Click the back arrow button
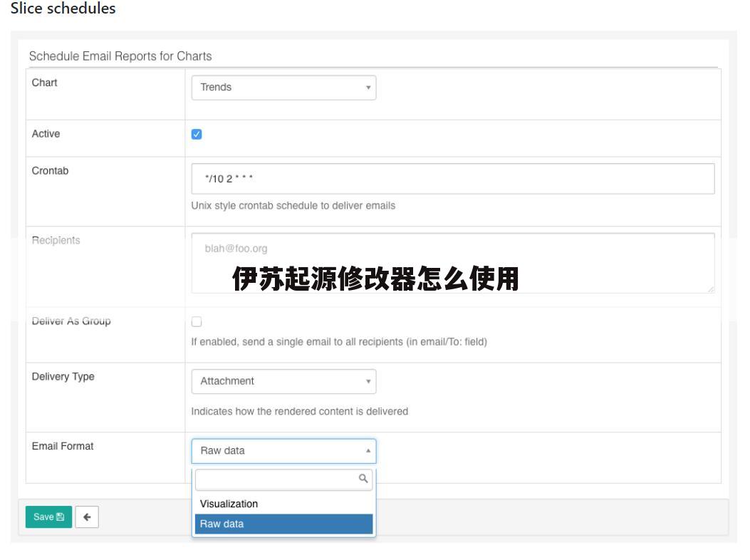Viewport: 750px width, 560px height. point(87,517)
